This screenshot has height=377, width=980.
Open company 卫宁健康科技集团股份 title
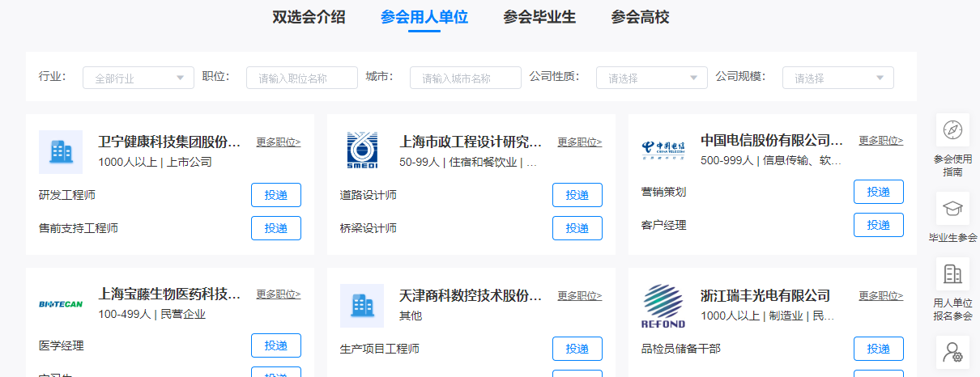coord(170,142)
